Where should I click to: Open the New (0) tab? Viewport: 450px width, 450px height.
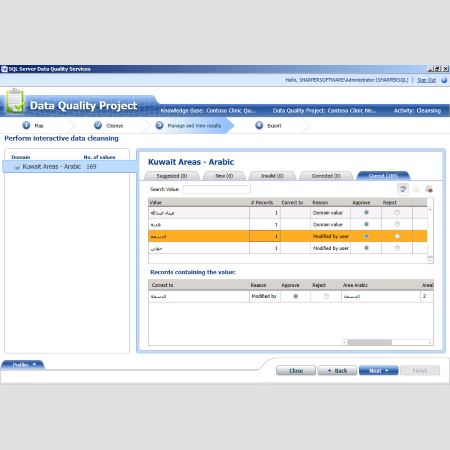224,176
